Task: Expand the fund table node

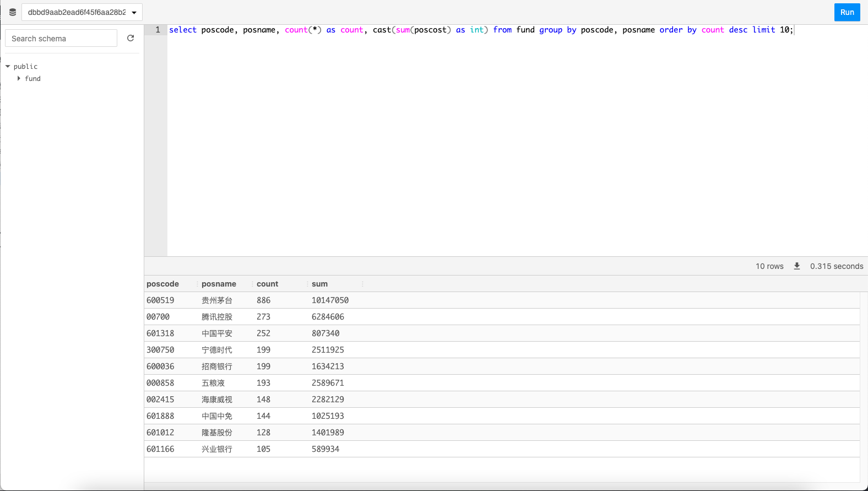Action: click(19, 79)
